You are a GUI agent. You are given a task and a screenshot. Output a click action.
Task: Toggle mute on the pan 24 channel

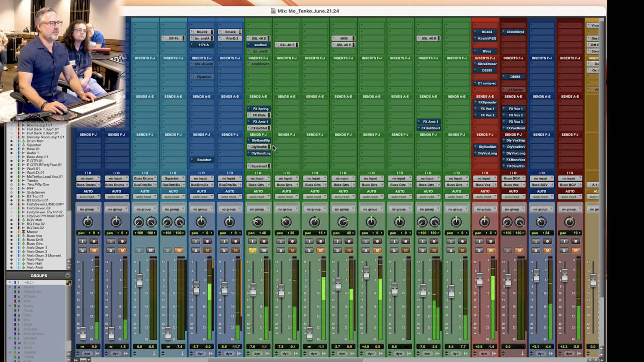click(547, 250)
